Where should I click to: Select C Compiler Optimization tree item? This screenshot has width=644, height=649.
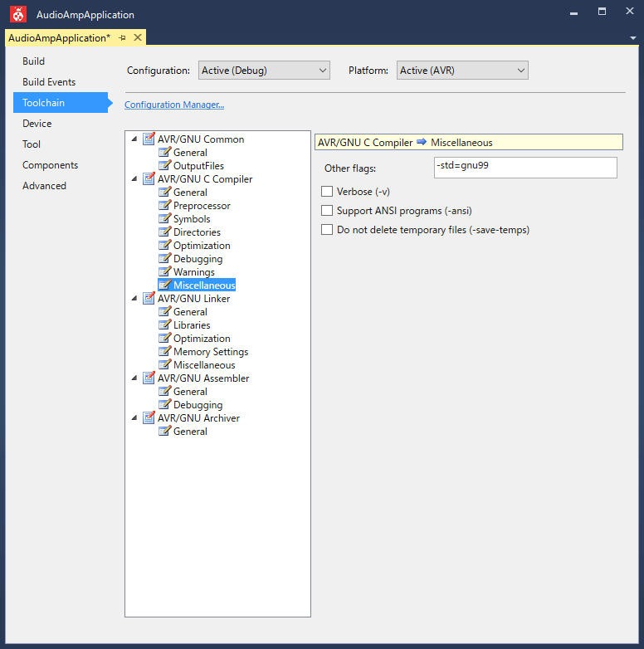pos(202,246)
